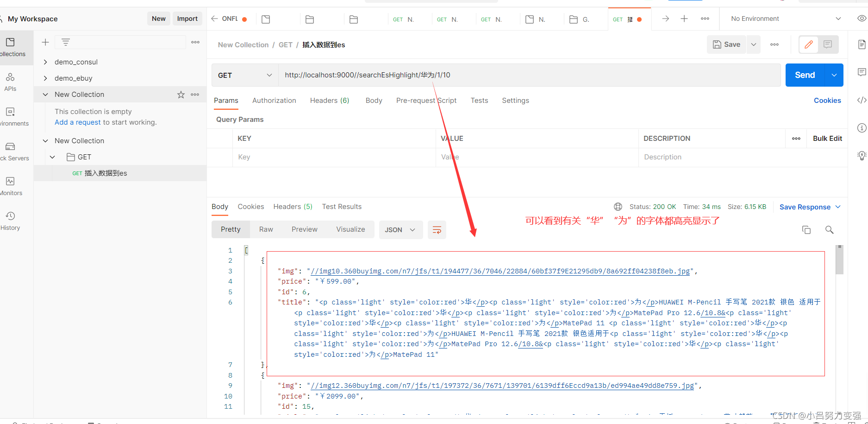Screen dimensions: 868x424
Task: Click the New button in My Workspace
Action: point(159,19)
